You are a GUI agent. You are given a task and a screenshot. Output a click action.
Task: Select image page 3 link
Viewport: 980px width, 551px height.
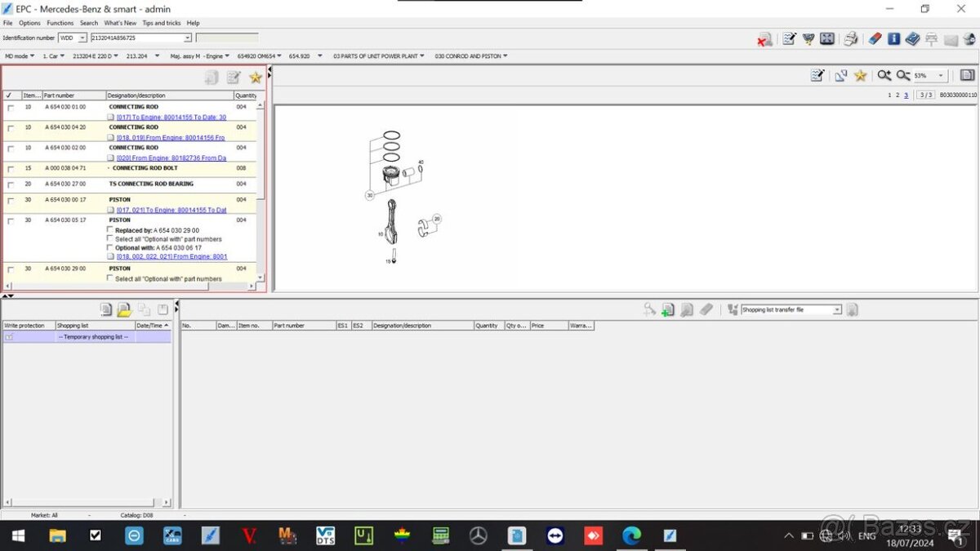tap(906, 95)
